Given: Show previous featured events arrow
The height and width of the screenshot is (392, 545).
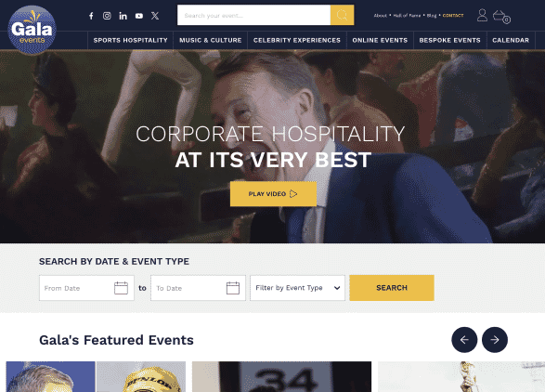Looking at the screenshot, I should pos(464,340).
